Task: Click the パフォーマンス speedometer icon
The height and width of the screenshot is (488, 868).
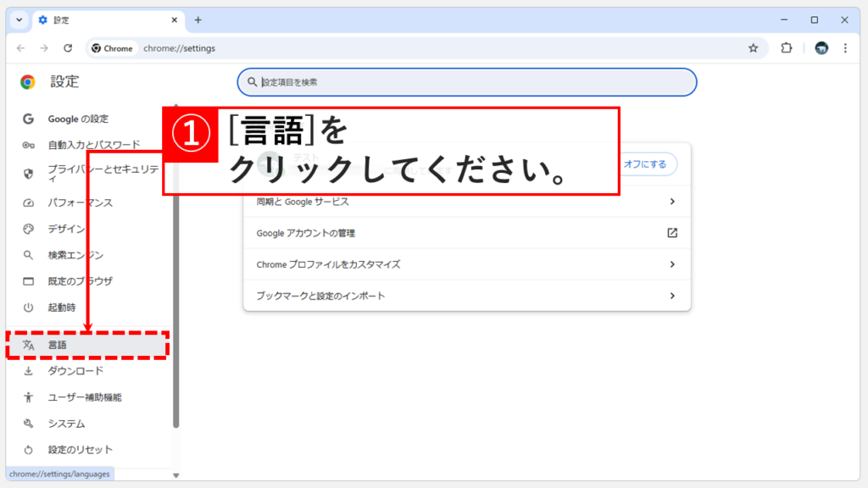Action: [26, 202]
